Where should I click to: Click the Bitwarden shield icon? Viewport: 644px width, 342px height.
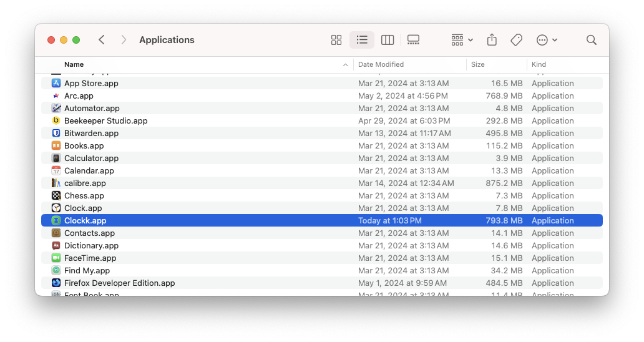click(56, 133)
